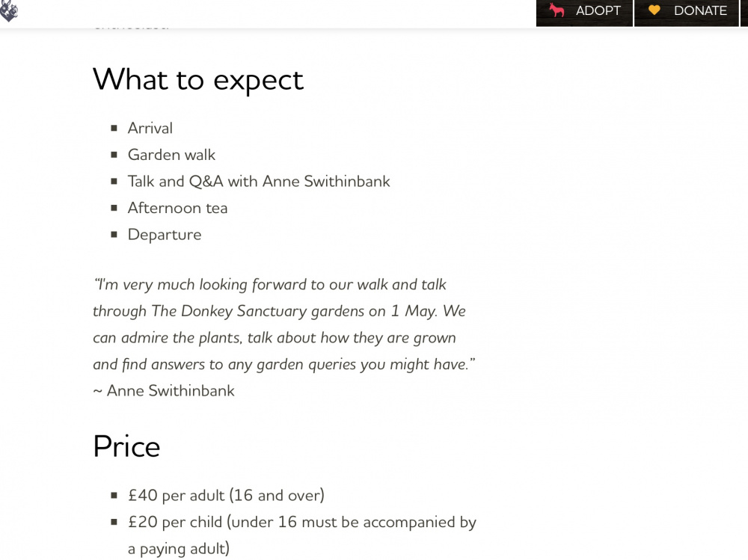The width and height of the screenshot is (748, 560).
Task: Click the orange heart icon beside DONATE
Action: coord(654,10)
